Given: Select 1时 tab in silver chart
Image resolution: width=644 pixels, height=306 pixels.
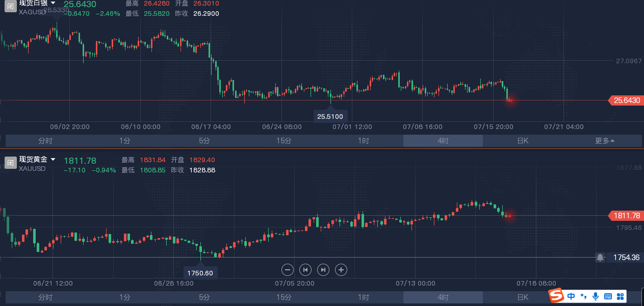Looking at the screenshot, I should click(363, 141).
